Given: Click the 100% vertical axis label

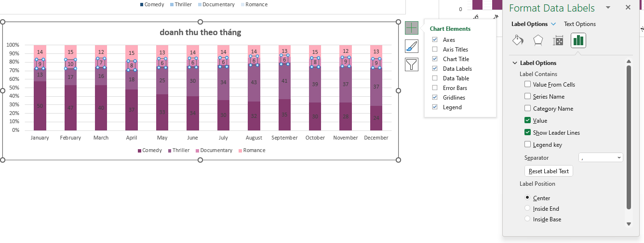Looking at the screenshot, I should (x=13, y=45).
